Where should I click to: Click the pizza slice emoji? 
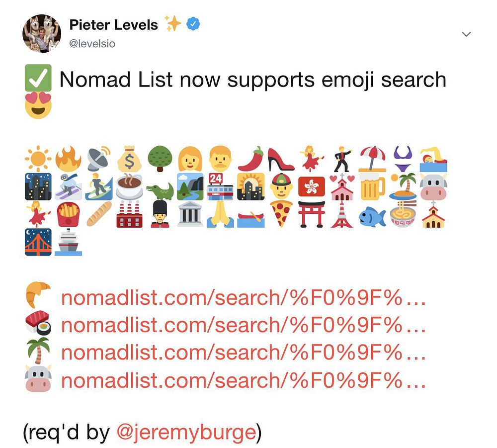click(x=281, y=214)
